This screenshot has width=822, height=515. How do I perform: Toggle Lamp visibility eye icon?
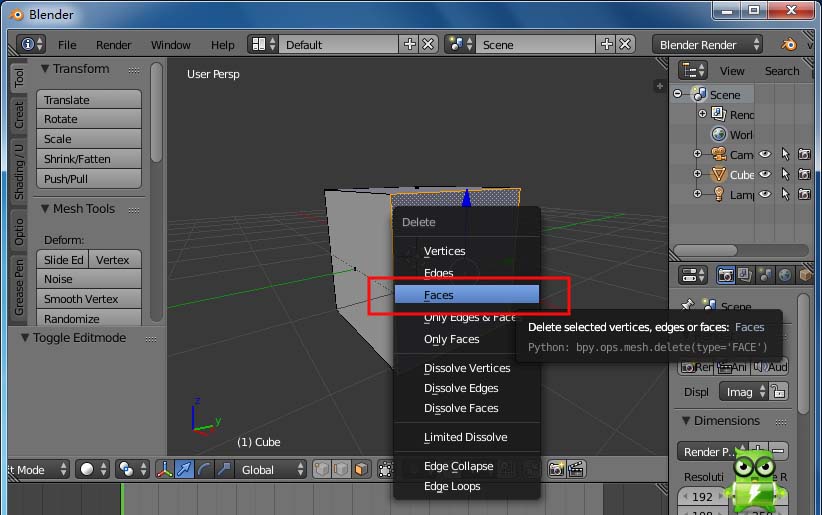[765, 194]
